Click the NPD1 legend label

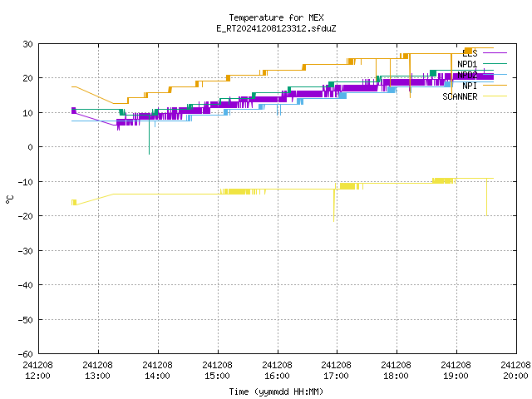point(467,64)
